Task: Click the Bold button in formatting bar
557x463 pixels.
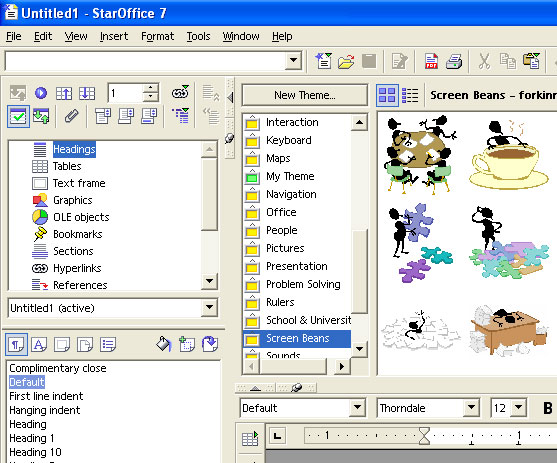Action: point(547,408)
